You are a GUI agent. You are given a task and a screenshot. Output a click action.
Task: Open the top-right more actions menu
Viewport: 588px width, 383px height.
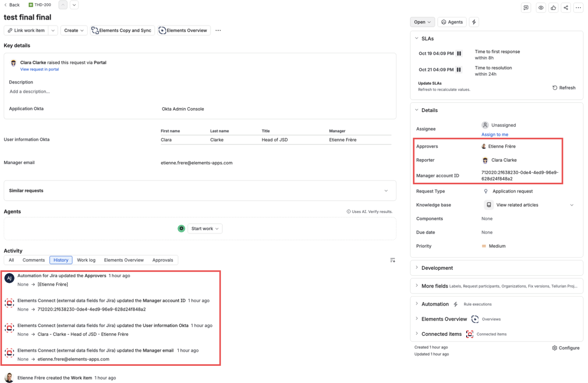(578, 7)
